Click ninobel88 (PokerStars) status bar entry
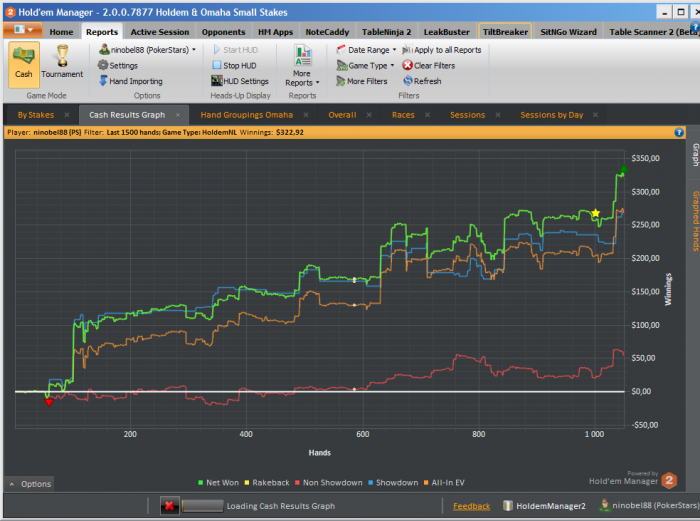Screen dimensions: 700x521 [x=649, y=505]
